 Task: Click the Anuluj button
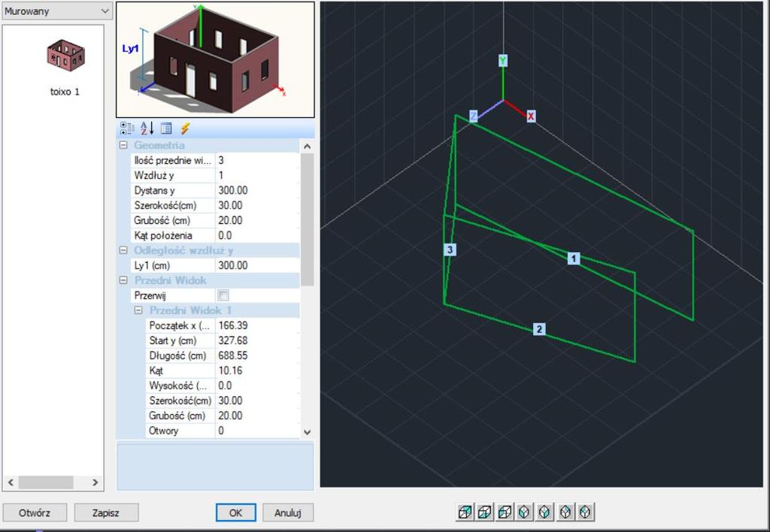(288, 513)
